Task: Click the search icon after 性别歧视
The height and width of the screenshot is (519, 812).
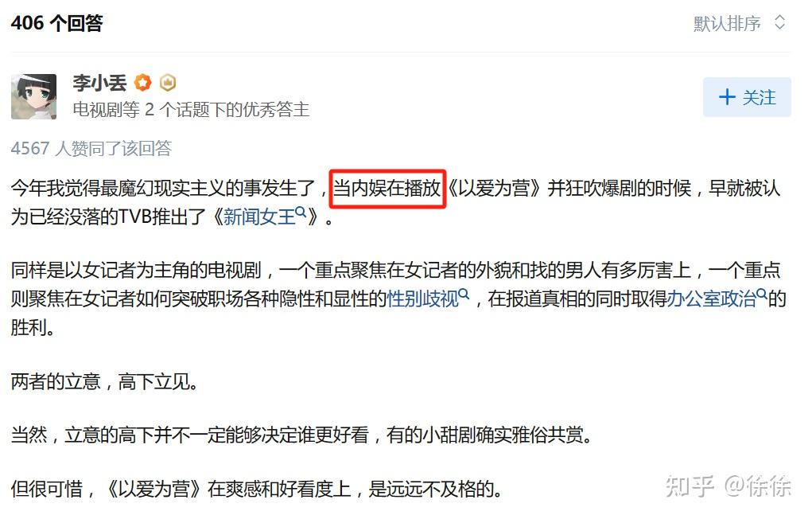Action: click(x=464, y=294)
